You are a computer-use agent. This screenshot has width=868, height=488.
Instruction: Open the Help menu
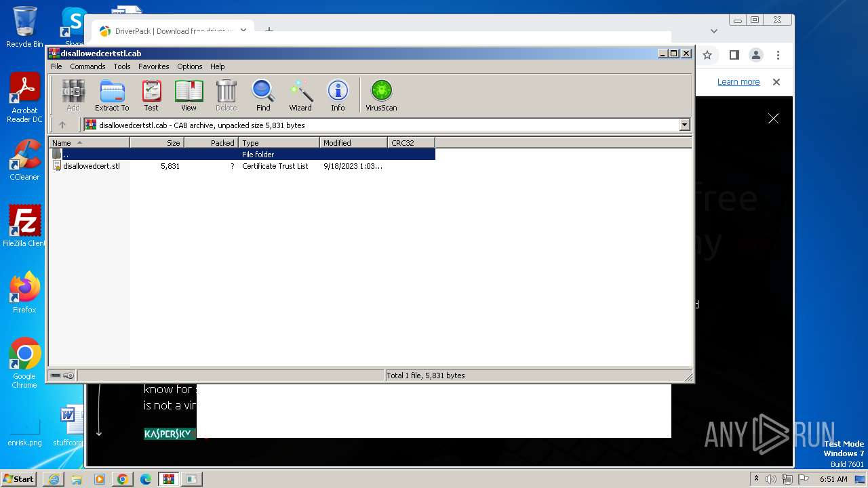(x=217, y=66)
